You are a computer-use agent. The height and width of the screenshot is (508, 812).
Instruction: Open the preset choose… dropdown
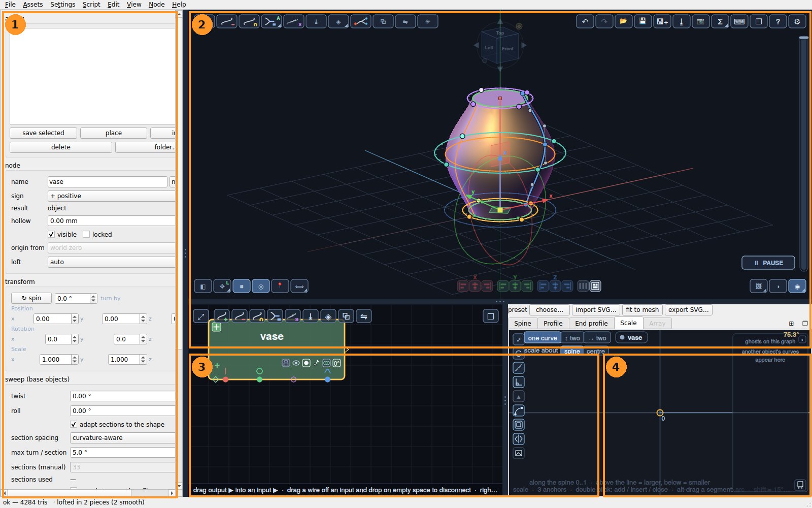[549, 309]
